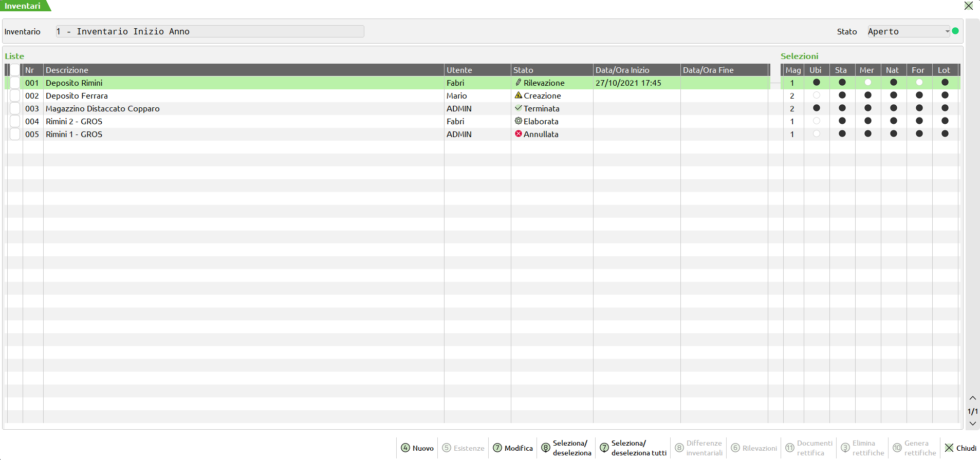Toggle the select-all checkbox in the list header
Viewport: 980px width, 460px height.
[x=15, y=70]
